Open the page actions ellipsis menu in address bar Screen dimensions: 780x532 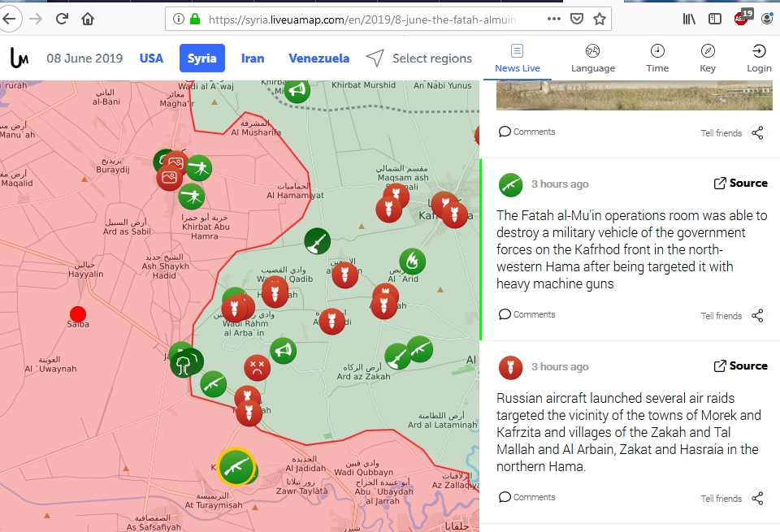point(553,19)
